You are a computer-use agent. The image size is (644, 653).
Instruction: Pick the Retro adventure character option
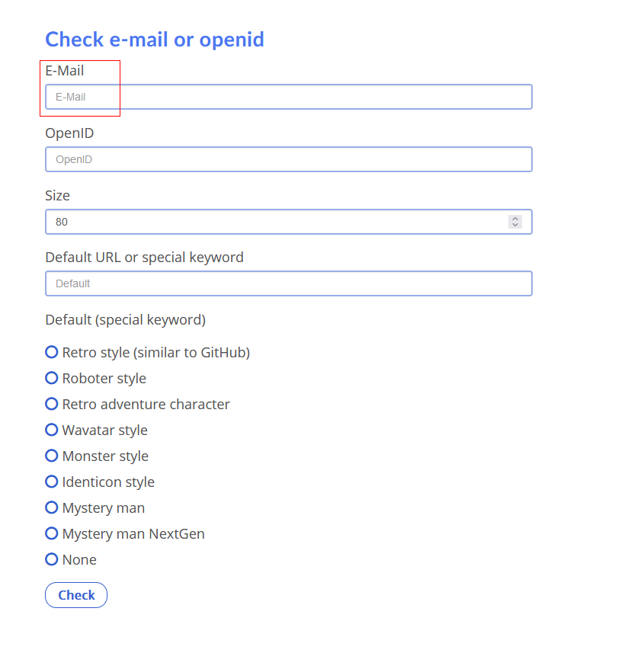point(52,404)
